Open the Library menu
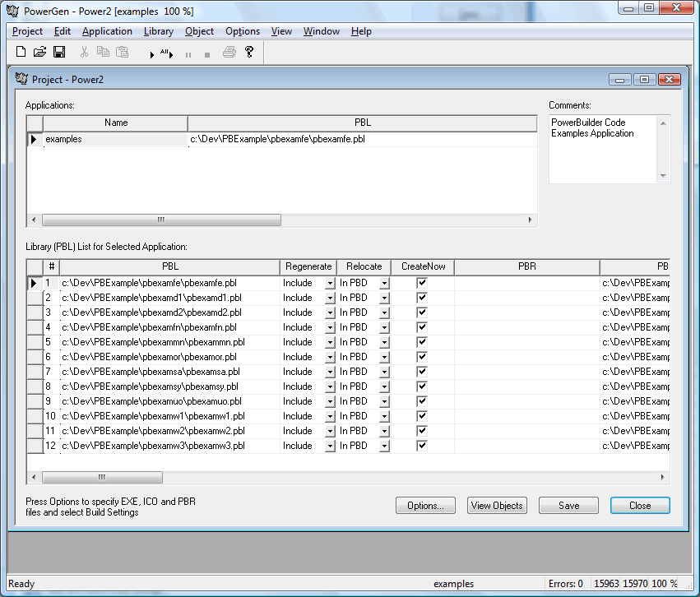Screen dimensions: 700x597 pos(159,31)
